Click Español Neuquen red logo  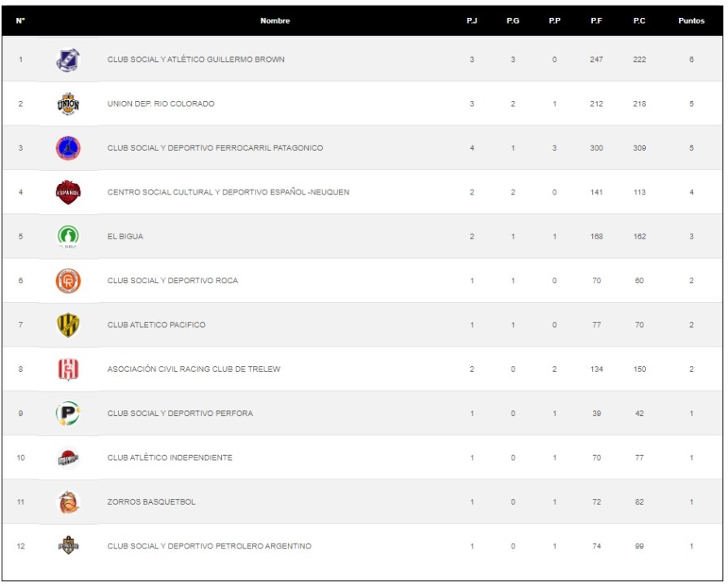(x=68, y=192)
